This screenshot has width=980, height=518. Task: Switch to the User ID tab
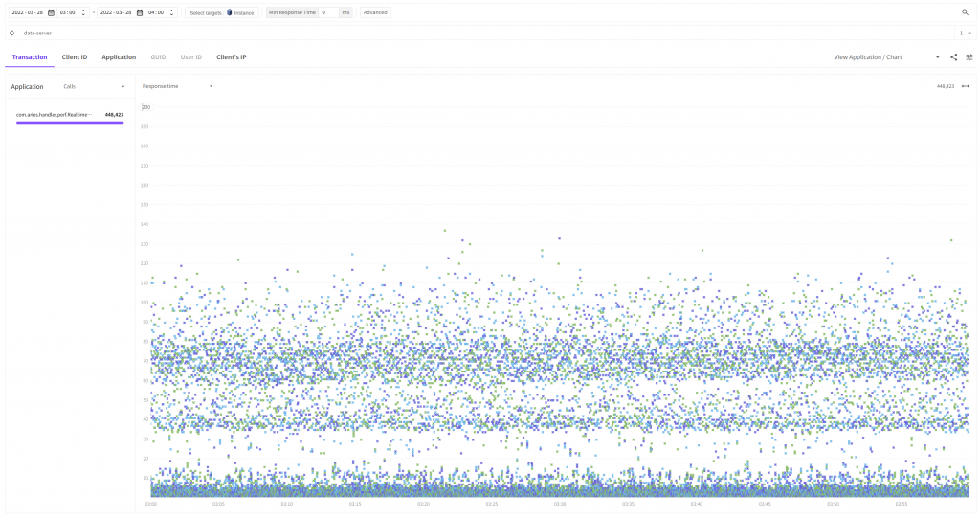(191, 56)
